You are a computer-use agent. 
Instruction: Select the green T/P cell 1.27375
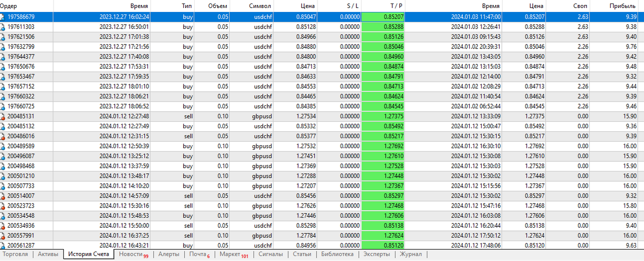[x=383, y=116]
